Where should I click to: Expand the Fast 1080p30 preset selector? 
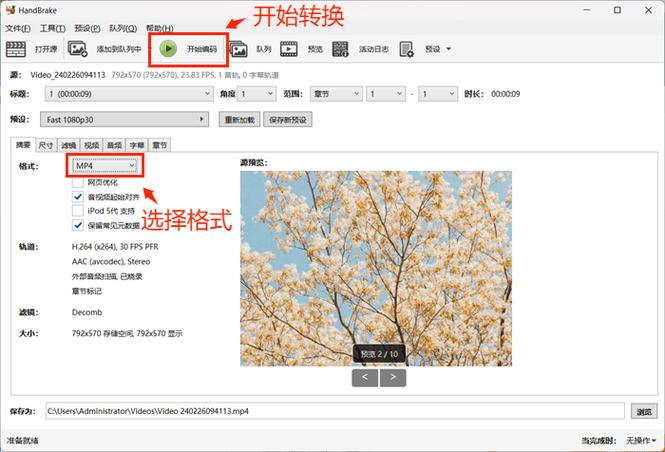tap(124, 120)
